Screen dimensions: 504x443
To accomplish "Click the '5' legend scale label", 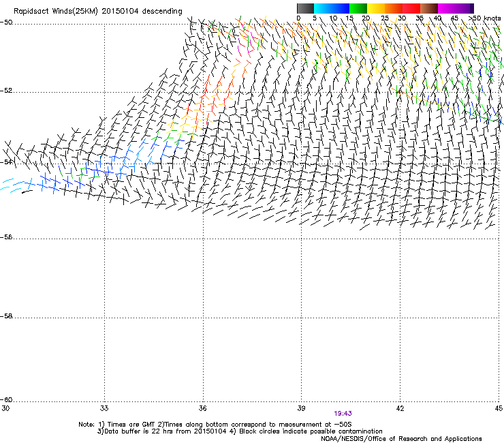I will 315,18.
